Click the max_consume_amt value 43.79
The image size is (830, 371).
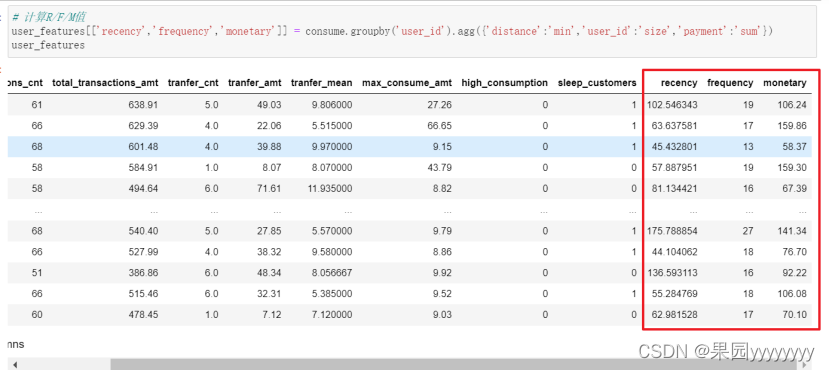coord(440,167)
